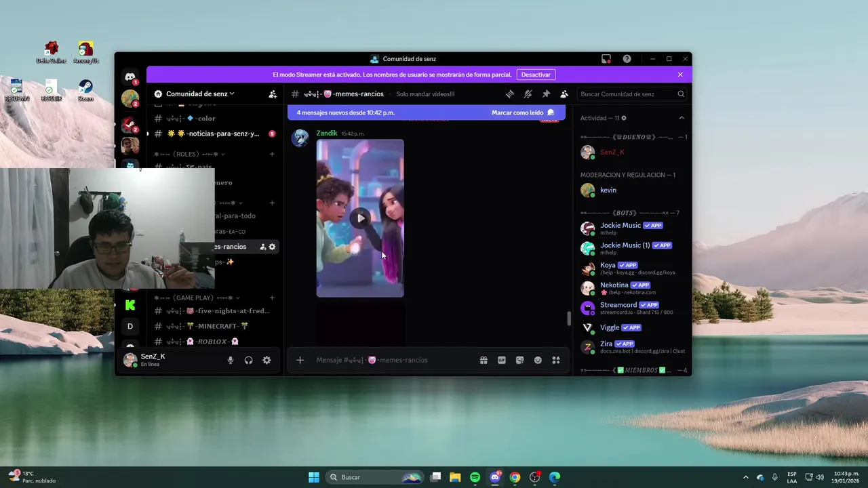
Task: Click Zandik's avatar in the chat
Action: coord(300,138)
